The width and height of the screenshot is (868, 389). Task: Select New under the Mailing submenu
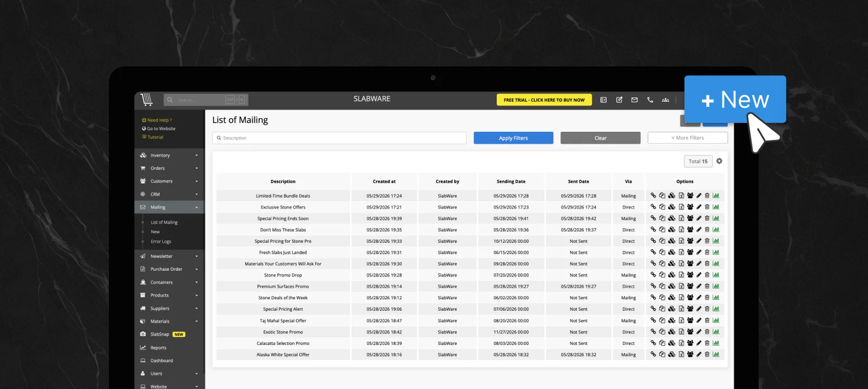155,232
